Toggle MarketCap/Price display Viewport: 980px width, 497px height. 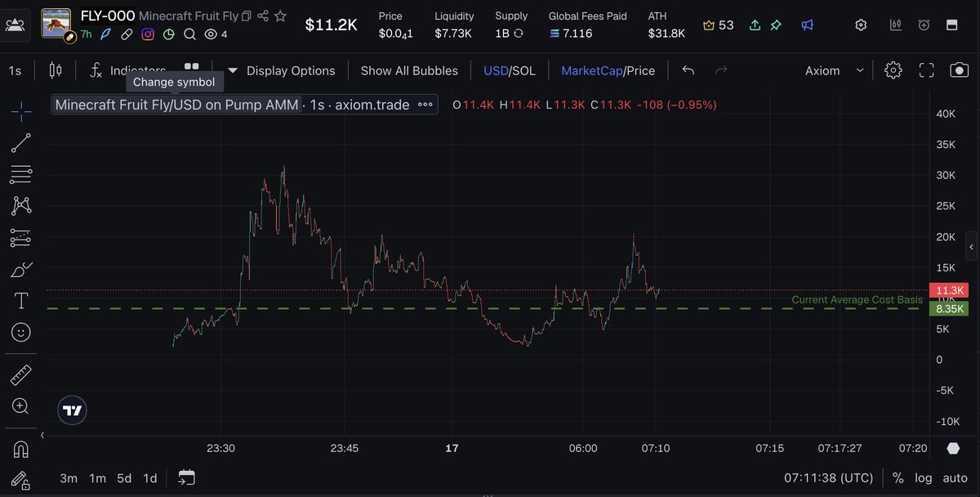click(608, 70)
